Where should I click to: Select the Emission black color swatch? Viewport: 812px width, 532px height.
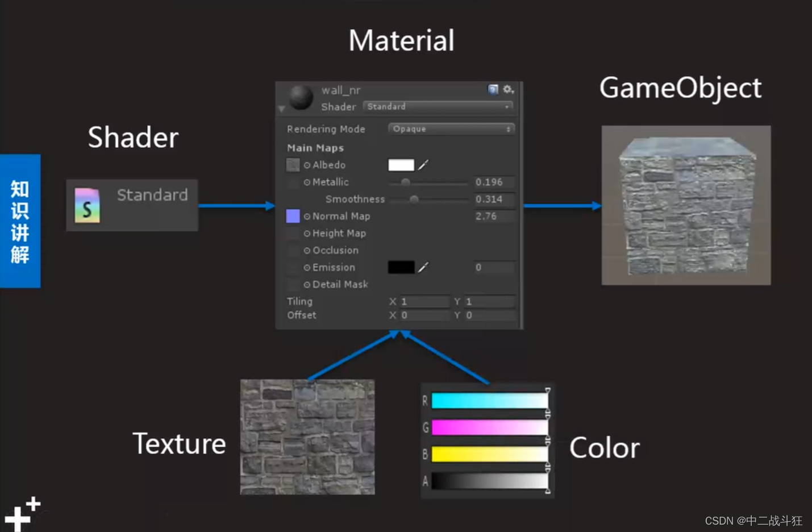[402, 267]
